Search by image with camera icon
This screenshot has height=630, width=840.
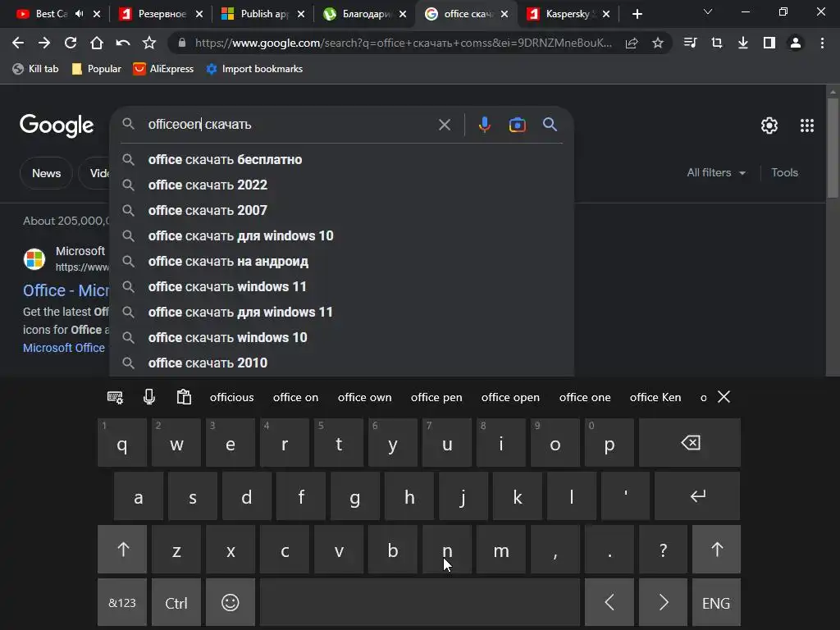[517, 125]
